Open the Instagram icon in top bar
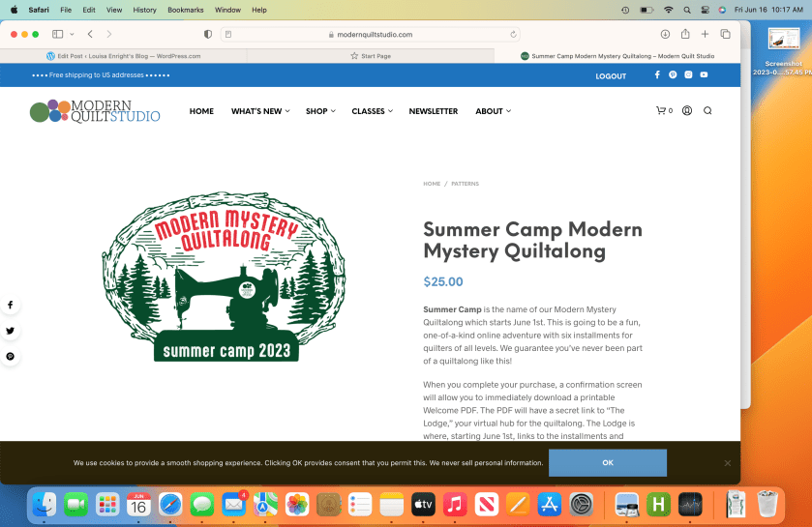The image size is (812, 527). (x=688, y=75)
